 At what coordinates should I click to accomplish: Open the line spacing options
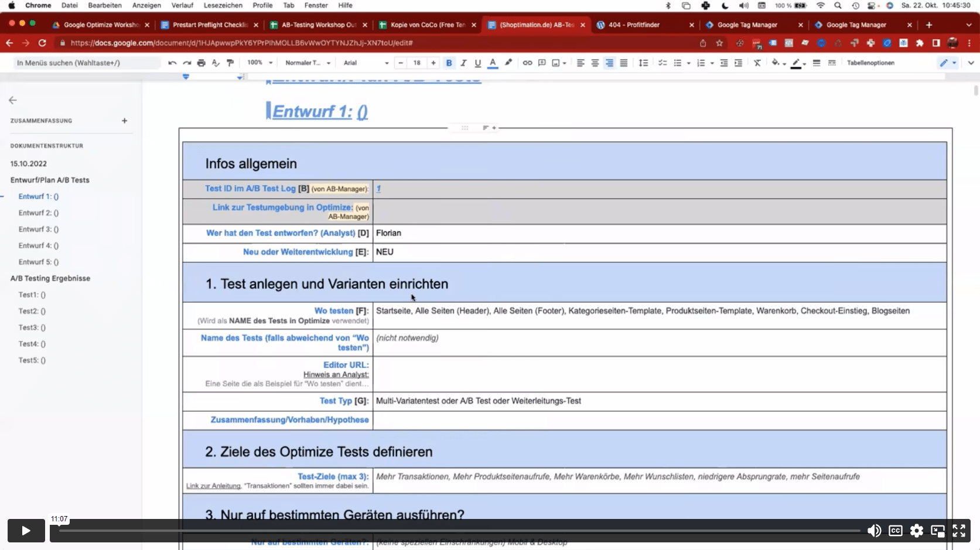(x=643, y=63)
